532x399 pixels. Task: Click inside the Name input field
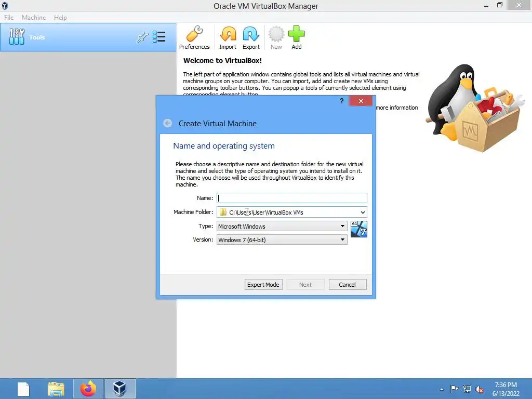[292, 198]
